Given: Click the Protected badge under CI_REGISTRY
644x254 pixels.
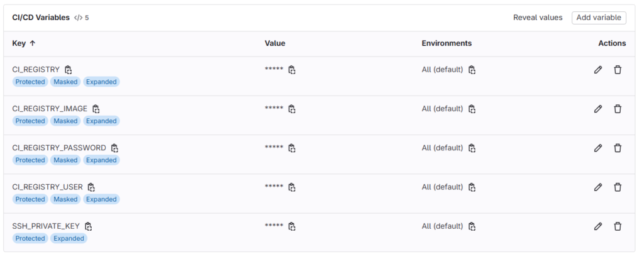Looking at the screenshot, I should (30, 82).
